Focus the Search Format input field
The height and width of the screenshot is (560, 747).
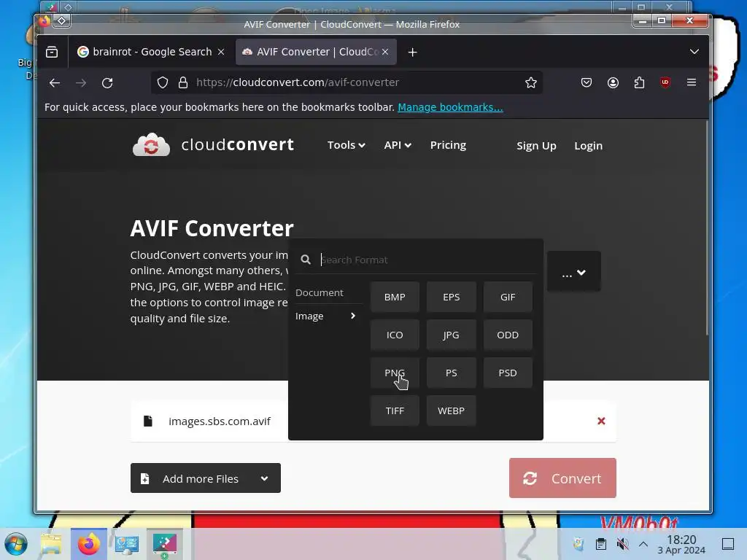tap(427, 260)
